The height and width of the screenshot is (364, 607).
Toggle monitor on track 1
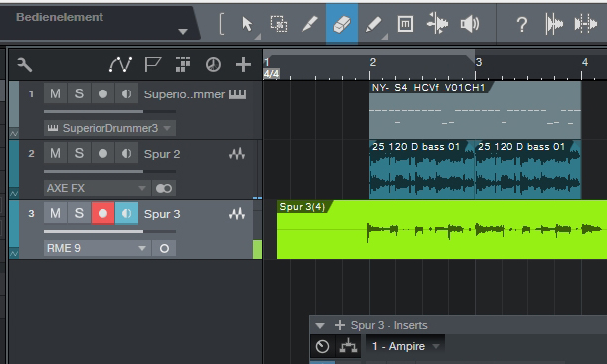(126, 93)
